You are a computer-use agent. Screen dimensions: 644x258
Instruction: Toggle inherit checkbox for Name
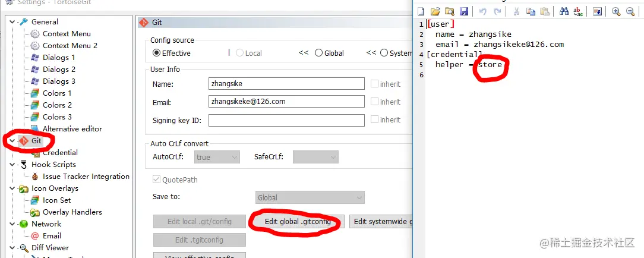[x=374, y=84]
